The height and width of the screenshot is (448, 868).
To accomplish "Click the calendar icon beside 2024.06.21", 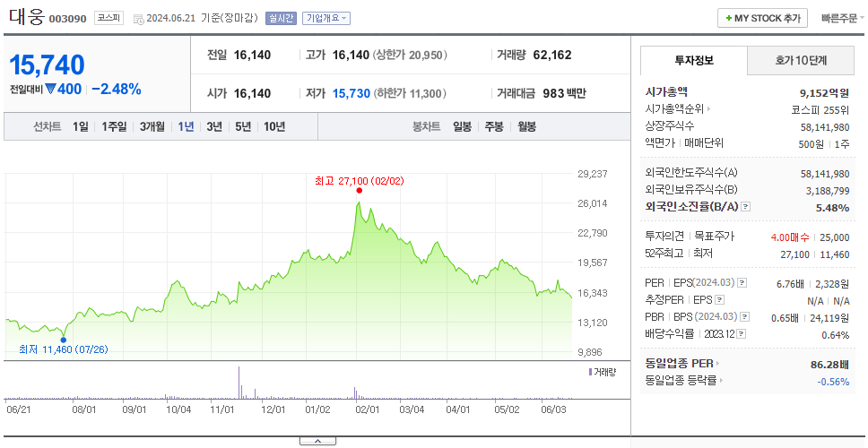I will pos(138,19).
